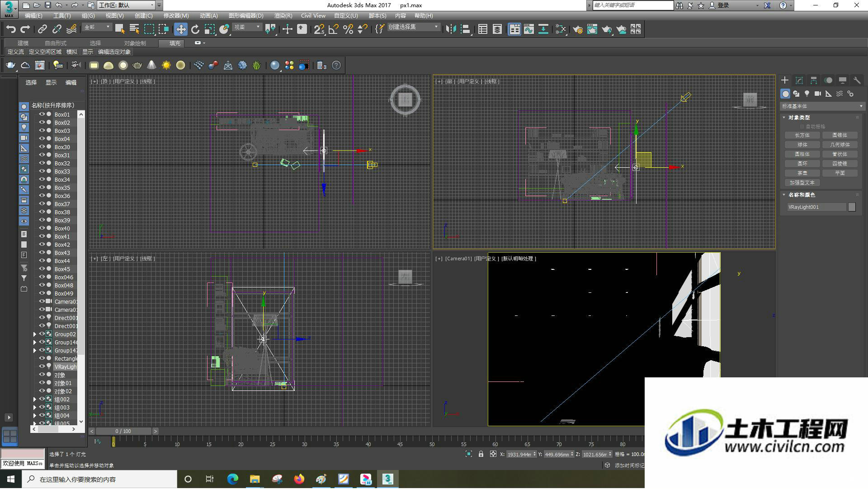Toggle the 2.5D Snaps icon
The image size is (868, 489).
(319, 29)
